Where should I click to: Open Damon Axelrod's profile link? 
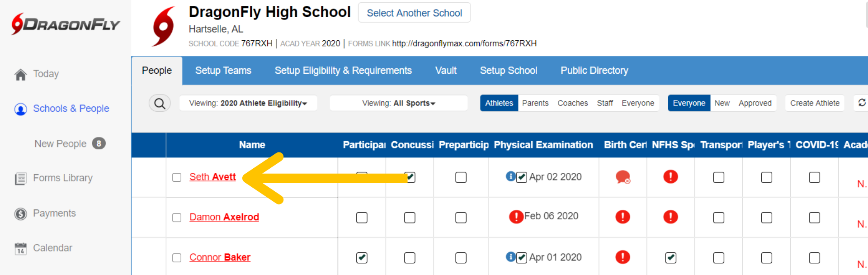point(224,217)
